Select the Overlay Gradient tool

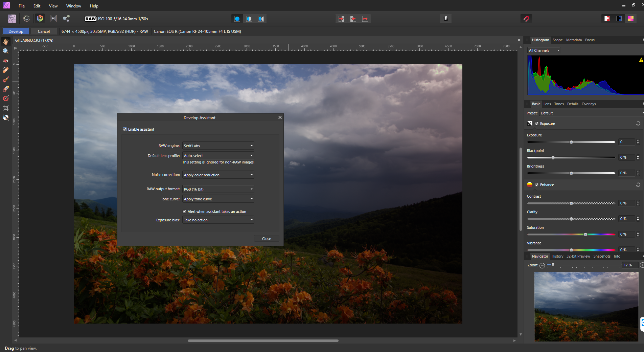(6, 98)
